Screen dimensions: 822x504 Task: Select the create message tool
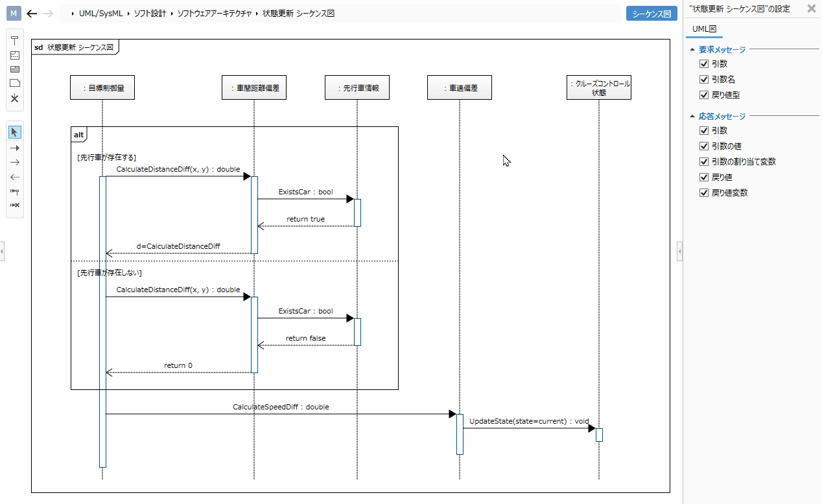click(x=15, y=191)
